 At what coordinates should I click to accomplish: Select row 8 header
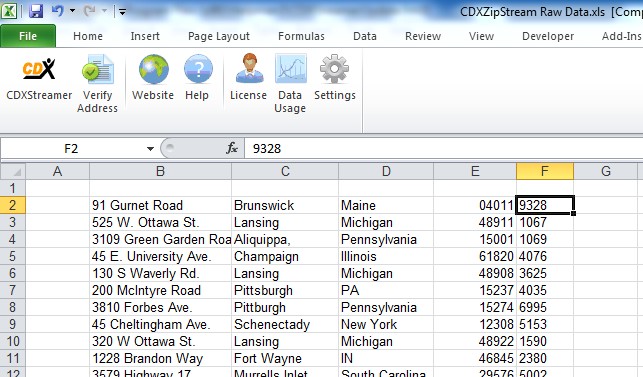(13, 307)
